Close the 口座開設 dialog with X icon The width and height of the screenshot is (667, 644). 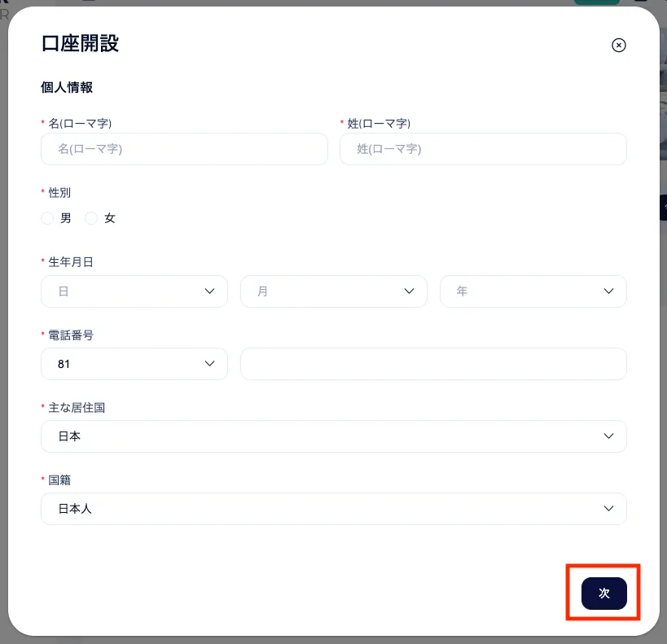click(618, 45)
